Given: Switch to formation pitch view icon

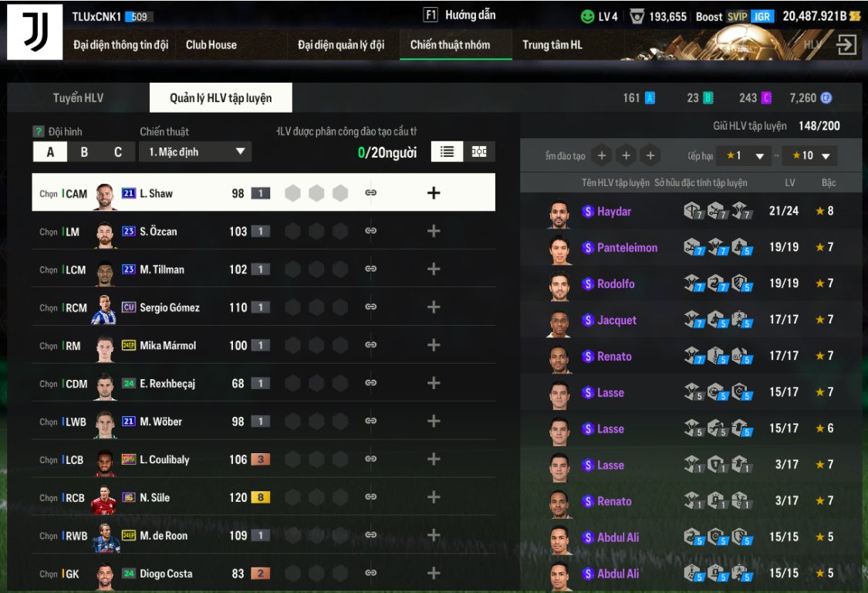Looking at the screenshot, I should coord(479,152).
